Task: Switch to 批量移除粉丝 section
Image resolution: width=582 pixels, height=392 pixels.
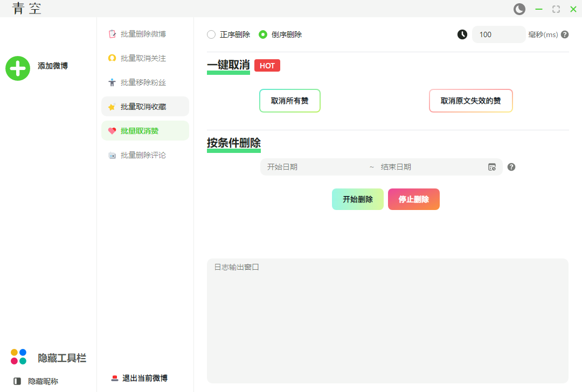Action: 143,82
